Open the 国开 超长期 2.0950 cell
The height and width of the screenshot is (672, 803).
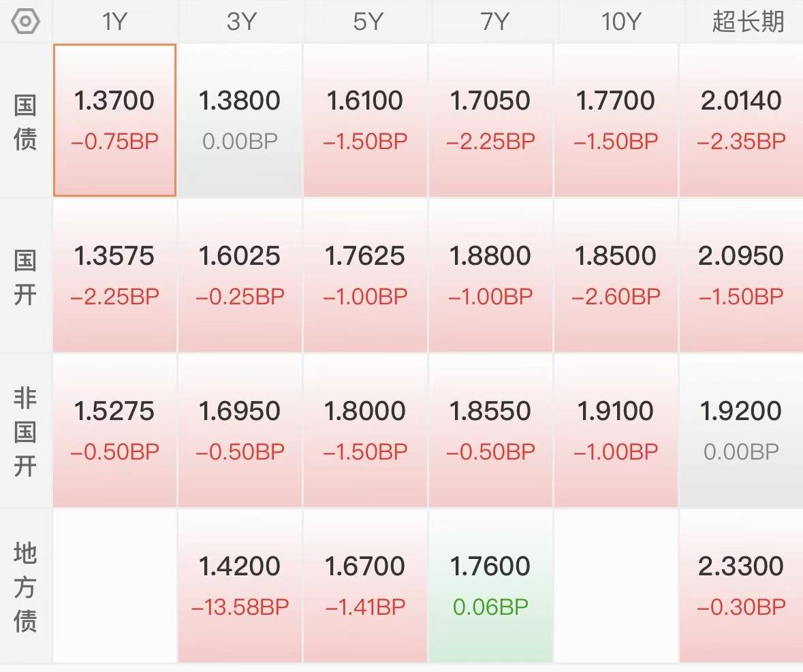pos(741,276)
